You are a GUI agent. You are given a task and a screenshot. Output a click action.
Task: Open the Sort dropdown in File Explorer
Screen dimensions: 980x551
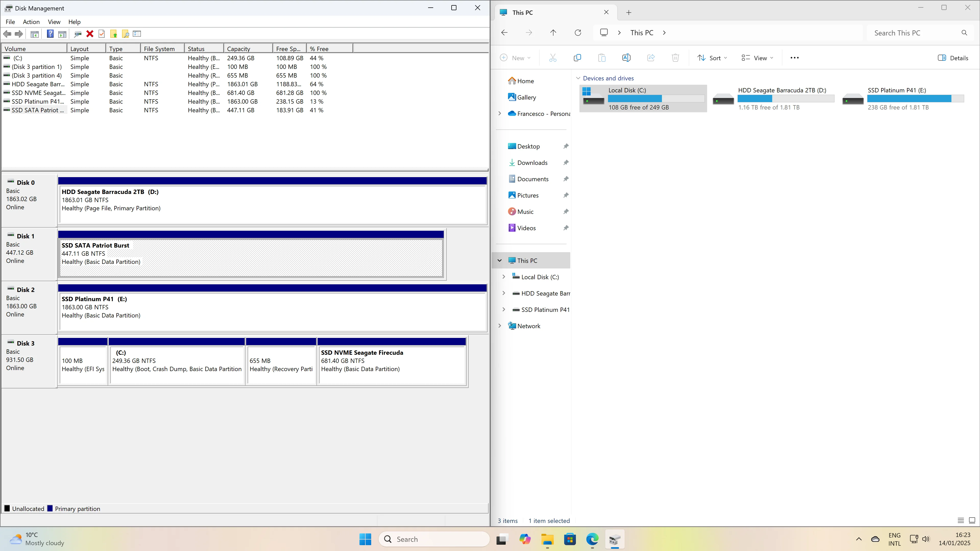click(x=712, y=58)
